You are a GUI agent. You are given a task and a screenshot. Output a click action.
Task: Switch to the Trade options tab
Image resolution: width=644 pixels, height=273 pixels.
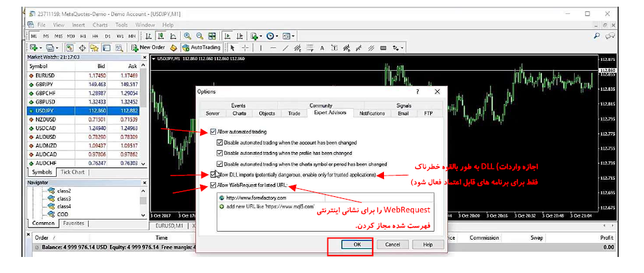294,113
